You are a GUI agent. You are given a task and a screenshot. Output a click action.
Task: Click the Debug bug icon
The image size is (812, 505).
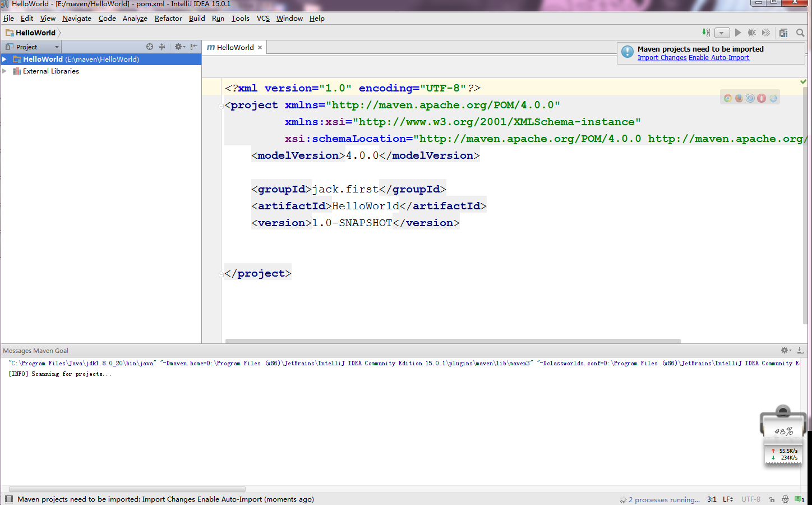point(752,33)
